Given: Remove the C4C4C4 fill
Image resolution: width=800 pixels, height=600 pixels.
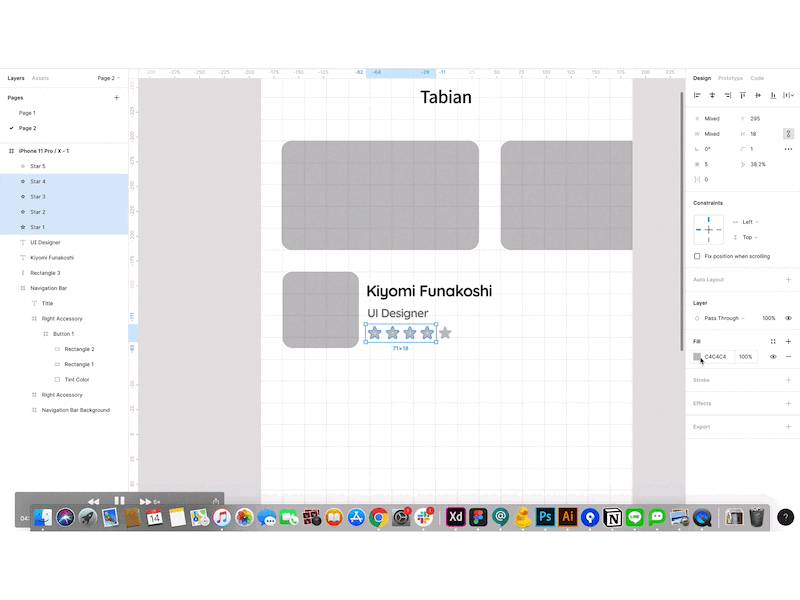Looking at the screenshot, I should [x=788, y=357].
